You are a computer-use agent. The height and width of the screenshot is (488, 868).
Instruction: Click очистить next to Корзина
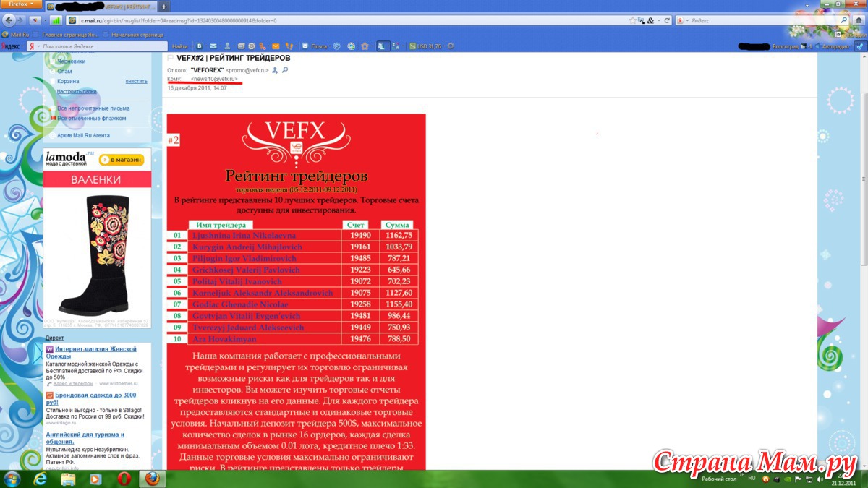[x=136, y=81]
